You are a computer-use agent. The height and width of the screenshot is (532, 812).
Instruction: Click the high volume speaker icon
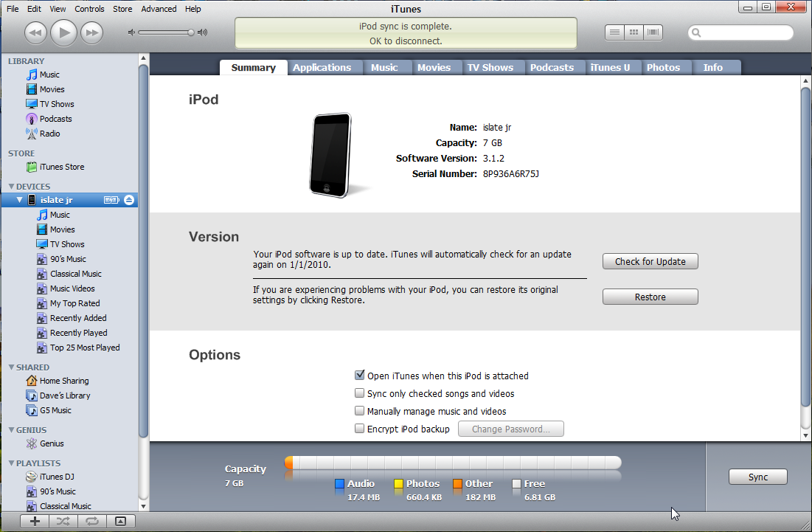pyautogui.click(x=203, y=32)
